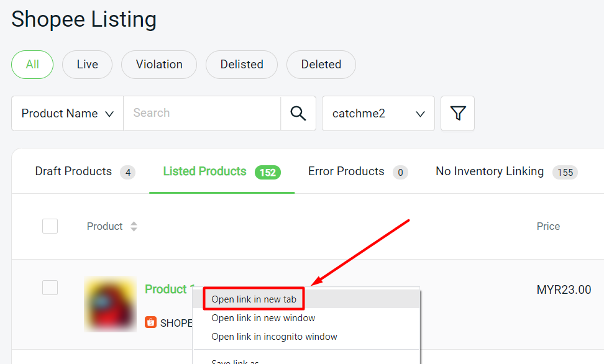Tick the select-all checkbox in header
Viewport: 604px width, 364px height.
pyautogui.click(x=50, y=226)
